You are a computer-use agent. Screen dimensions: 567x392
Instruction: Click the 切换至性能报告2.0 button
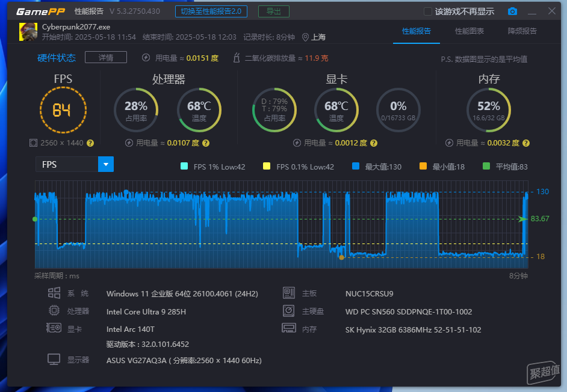point(211,11)
